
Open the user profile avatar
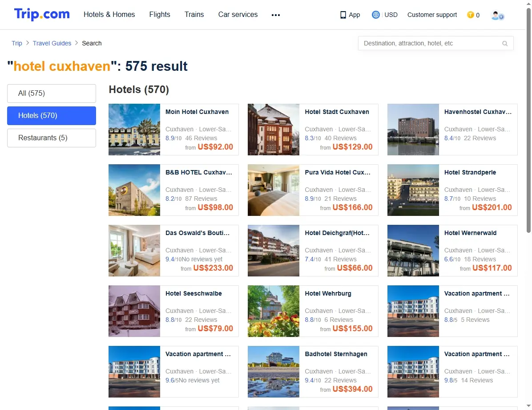click(x=497, y=15)
